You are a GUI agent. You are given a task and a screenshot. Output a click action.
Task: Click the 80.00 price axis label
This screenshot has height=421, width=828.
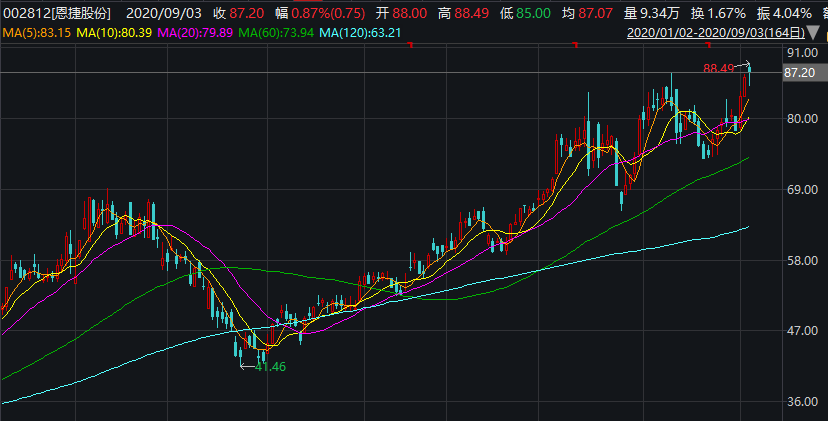801,120
